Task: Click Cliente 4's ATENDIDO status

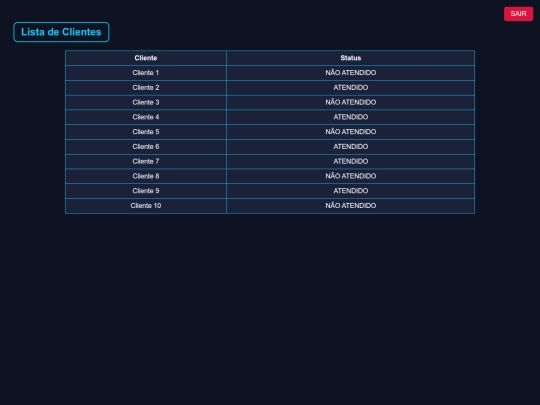Action: point(351,117)
